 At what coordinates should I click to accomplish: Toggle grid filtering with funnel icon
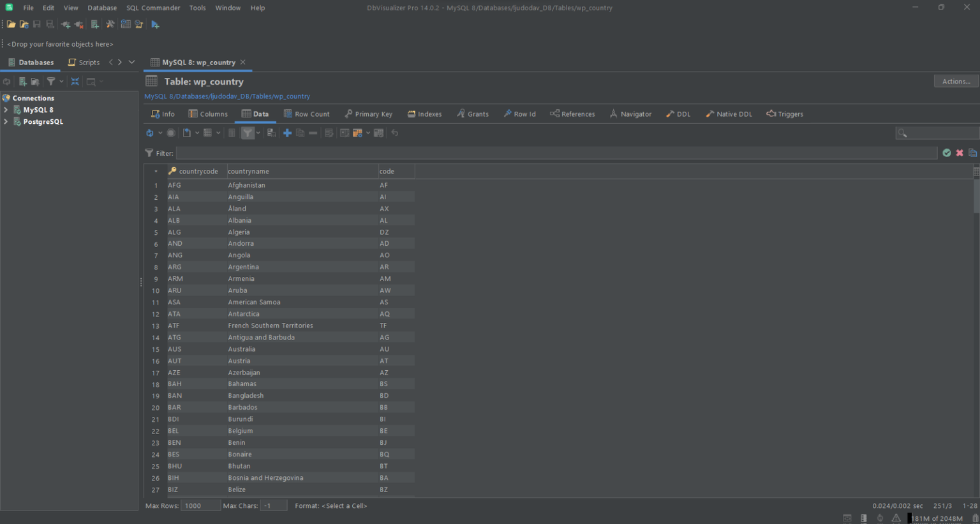[x=248, y=133]
